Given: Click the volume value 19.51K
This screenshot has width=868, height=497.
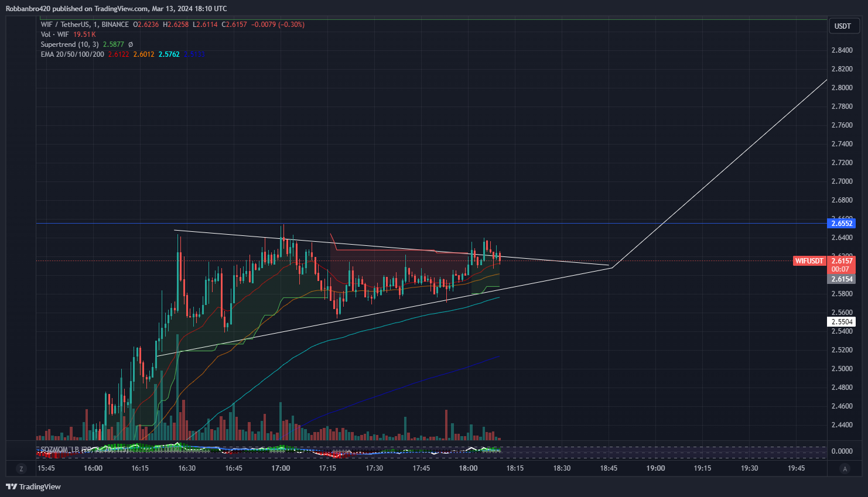Looking at the screenshot, I should 84,35.
